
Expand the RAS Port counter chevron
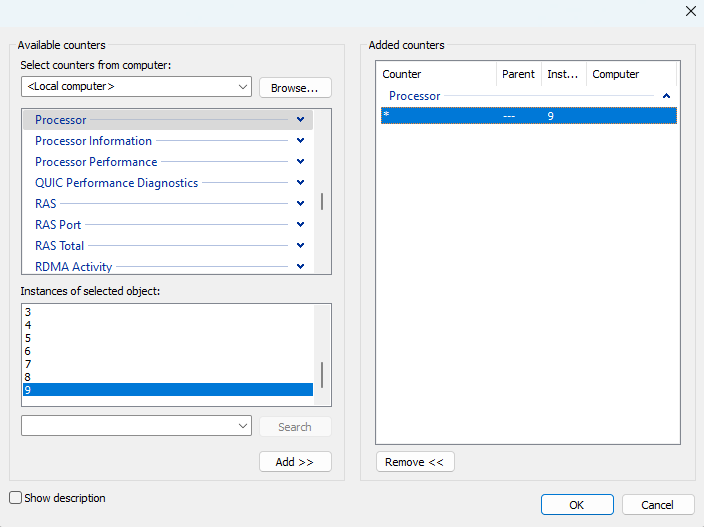point(300,225)
